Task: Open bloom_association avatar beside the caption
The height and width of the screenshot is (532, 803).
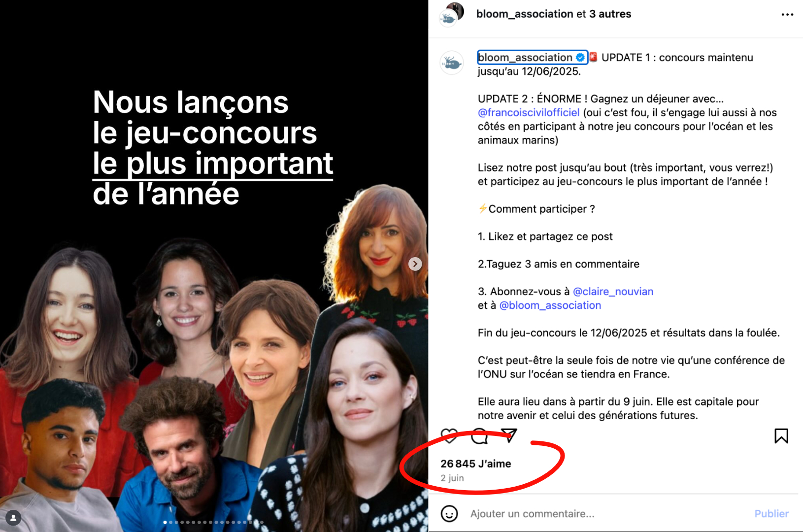Action: (451, 63)
